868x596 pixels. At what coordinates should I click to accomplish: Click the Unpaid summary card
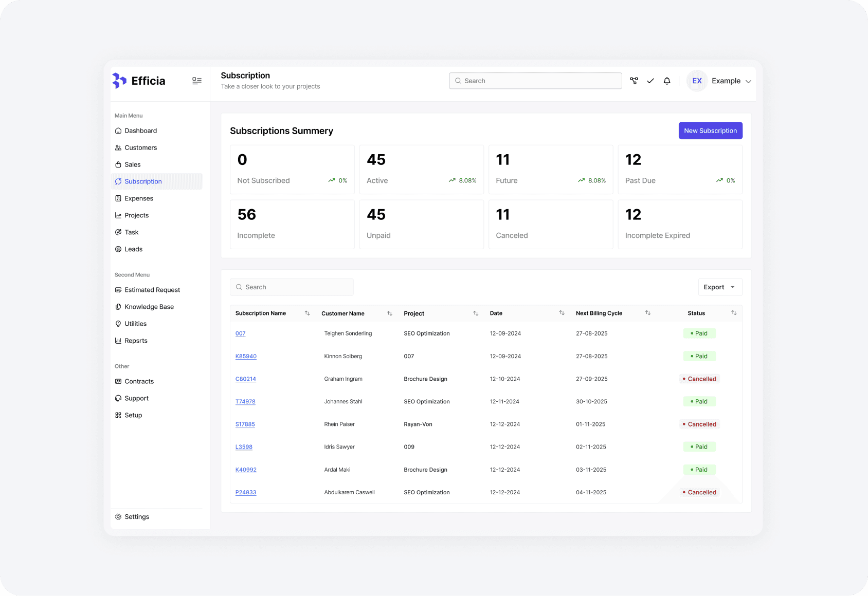tap(422, 225)
